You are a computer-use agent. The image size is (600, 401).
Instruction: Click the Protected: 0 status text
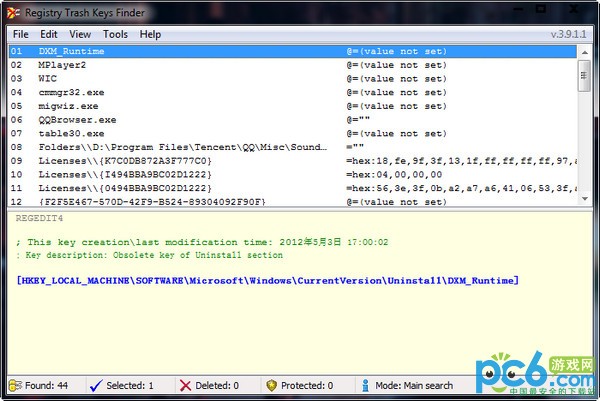coord(307,385)
